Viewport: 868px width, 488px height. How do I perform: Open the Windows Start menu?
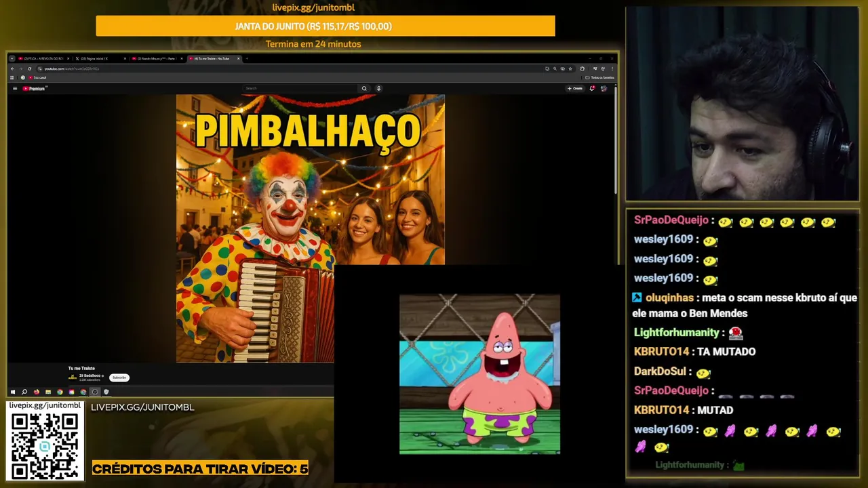click(x=13, y=392)
